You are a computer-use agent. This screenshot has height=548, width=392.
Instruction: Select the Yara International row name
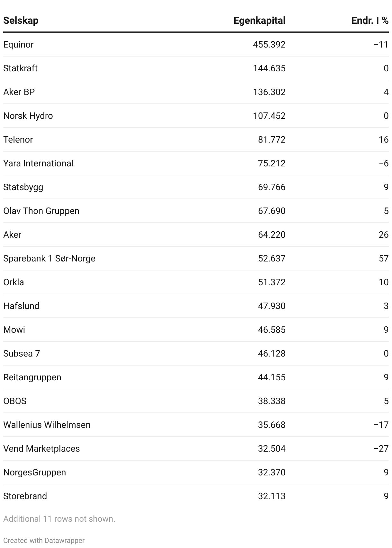38,163
